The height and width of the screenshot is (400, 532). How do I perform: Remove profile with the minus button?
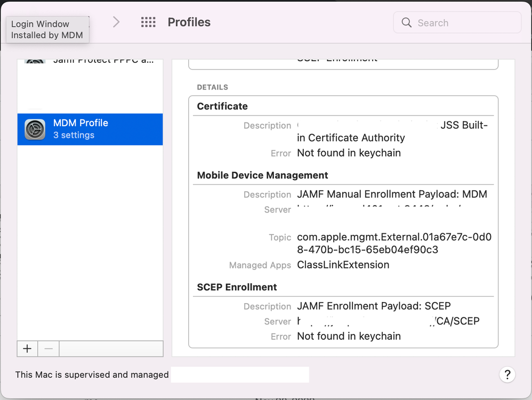click(49, 348)
